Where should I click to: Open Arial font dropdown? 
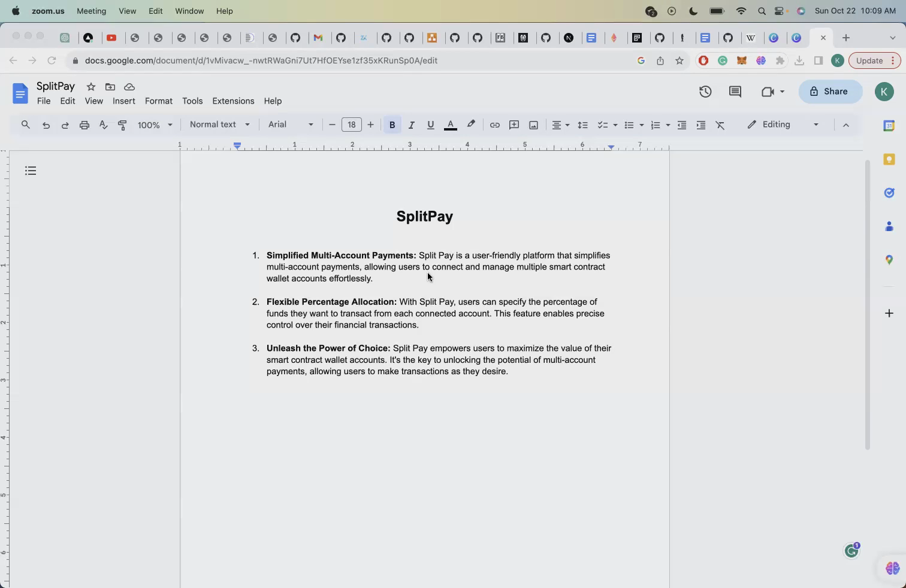coord(291,125)
